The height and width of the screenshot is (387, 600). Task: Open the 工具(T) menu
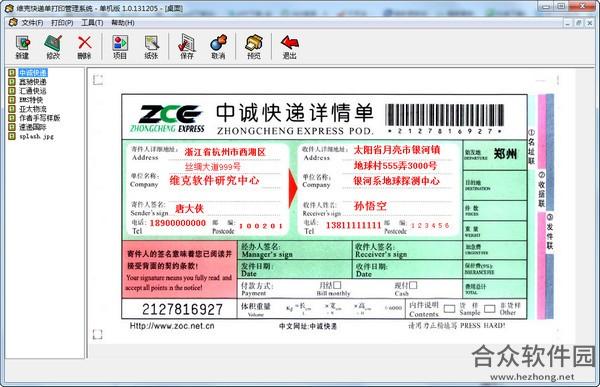tap(92, 23)
